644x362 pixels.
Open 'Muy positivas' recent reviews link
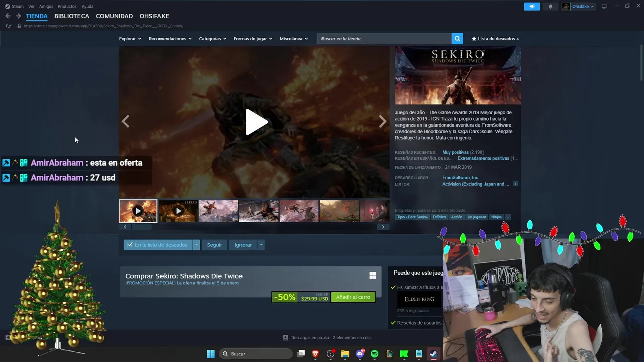point(455,152)
